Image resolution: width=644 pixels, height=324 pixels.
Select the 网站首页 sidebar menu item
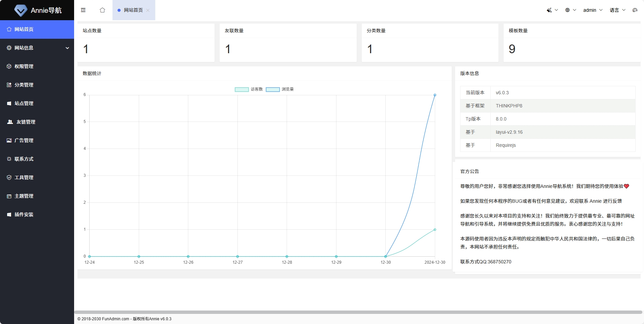(x=24, y=29)
